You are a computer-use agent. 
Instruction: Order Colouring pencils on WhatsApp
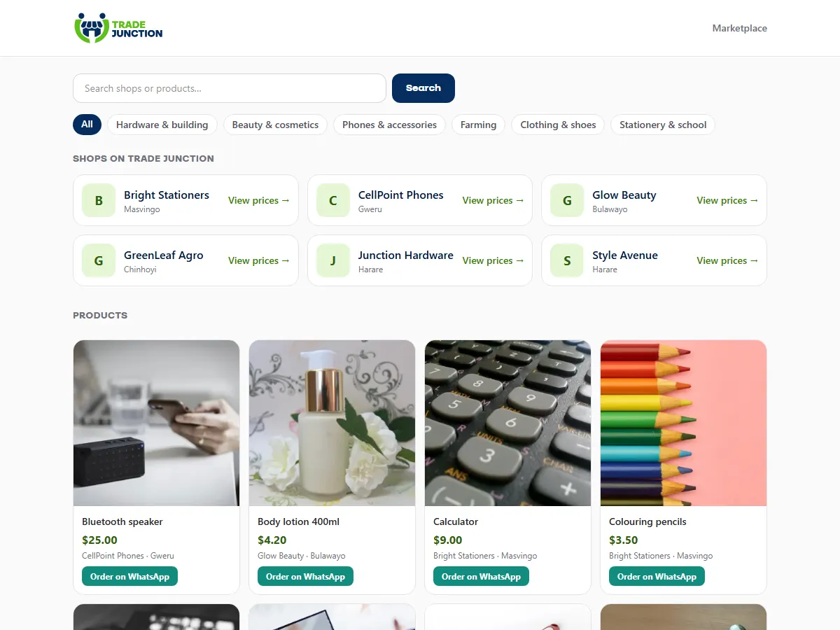657,577
